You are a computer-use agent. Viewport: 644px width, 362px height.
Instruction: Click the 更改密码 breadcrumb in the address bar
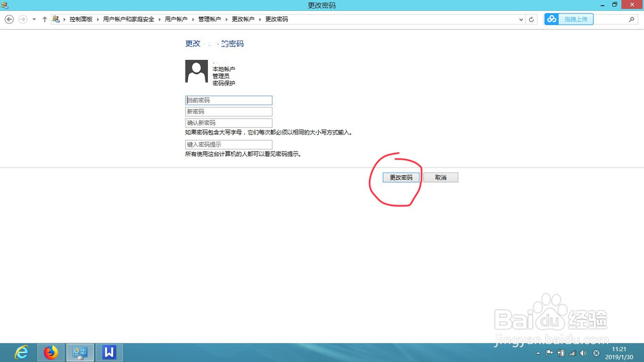(276, 19)
